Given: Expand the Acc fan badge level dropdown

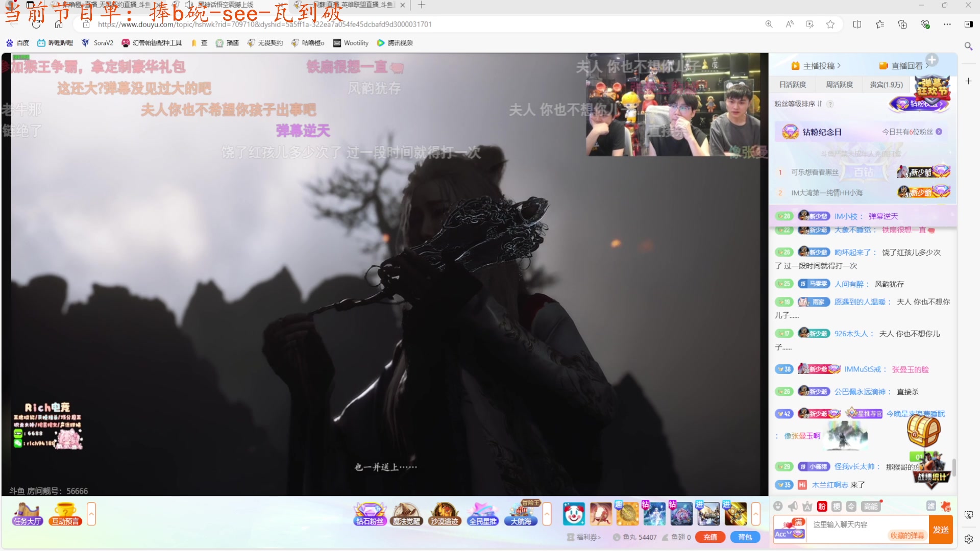Looking at the screenshot, I should (x=790, y=533).
